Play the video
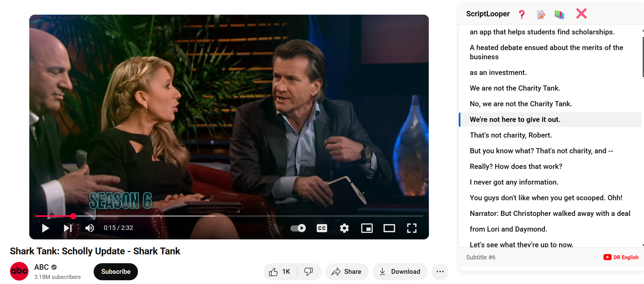 (45, 228)
